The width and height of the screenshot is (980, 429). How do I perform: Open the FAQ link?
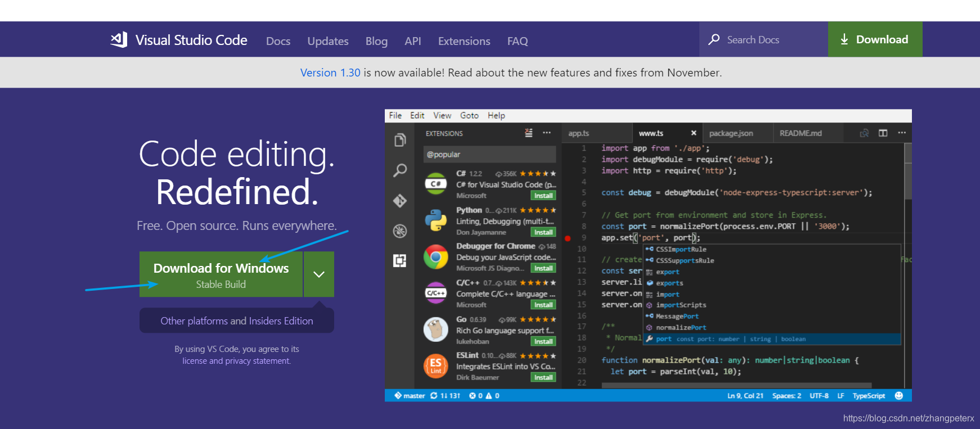tap(518, 41)
